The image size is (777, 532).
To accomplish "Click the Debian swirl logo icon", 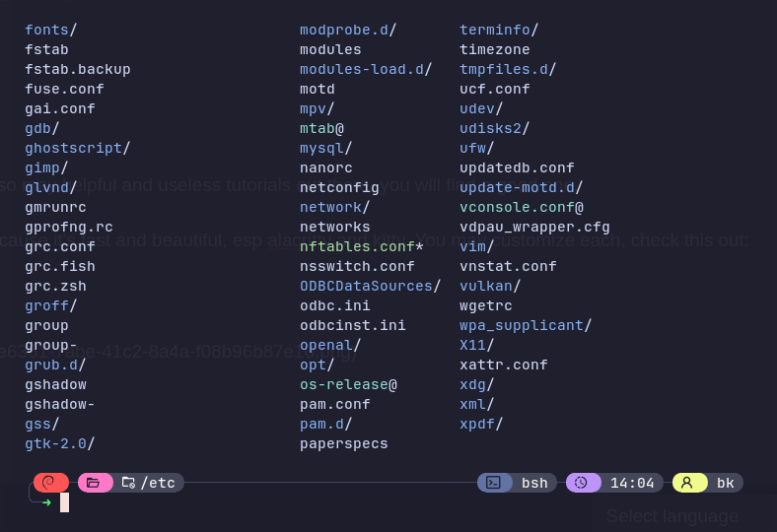I will pyautogui.click(x=48, y=483).
